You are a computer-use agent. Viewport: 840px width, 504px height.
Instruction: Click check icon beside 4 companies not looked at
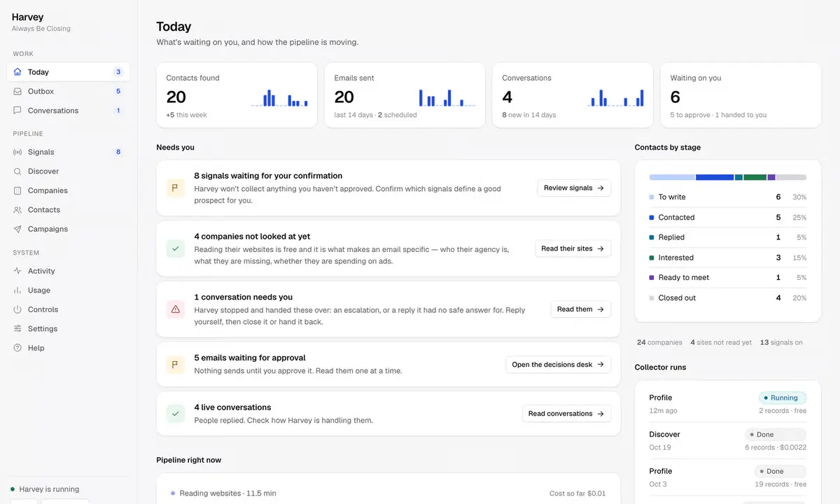(x=175, y=248)
